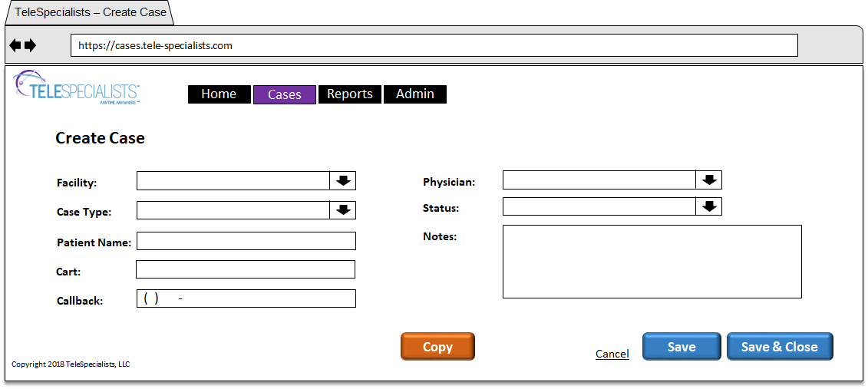Expand the Case Type dropdown
This screenshot has height=389, width=868.
coord(343,210)
